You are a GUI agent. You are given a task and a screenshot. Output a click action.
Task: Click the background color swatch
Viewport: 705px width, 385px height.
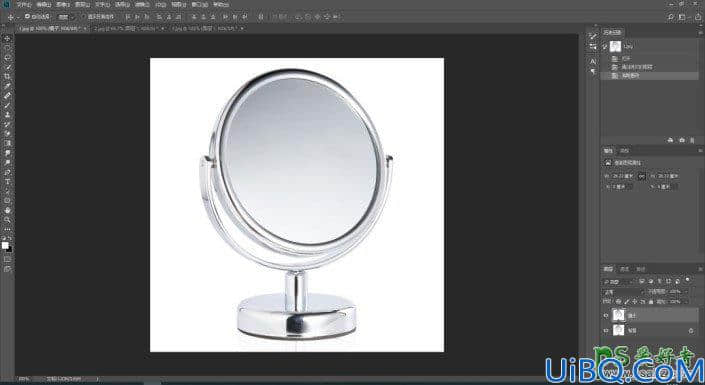coord(9,249)
